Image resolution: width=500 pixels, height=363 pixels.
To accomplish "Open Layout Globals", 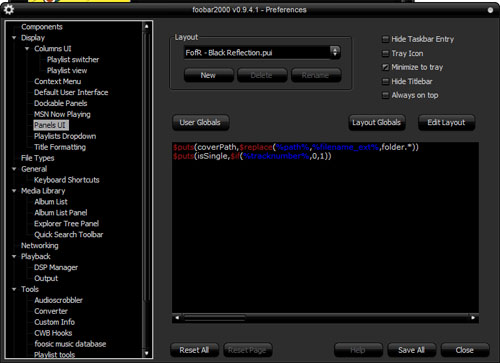I will [377, 123].
